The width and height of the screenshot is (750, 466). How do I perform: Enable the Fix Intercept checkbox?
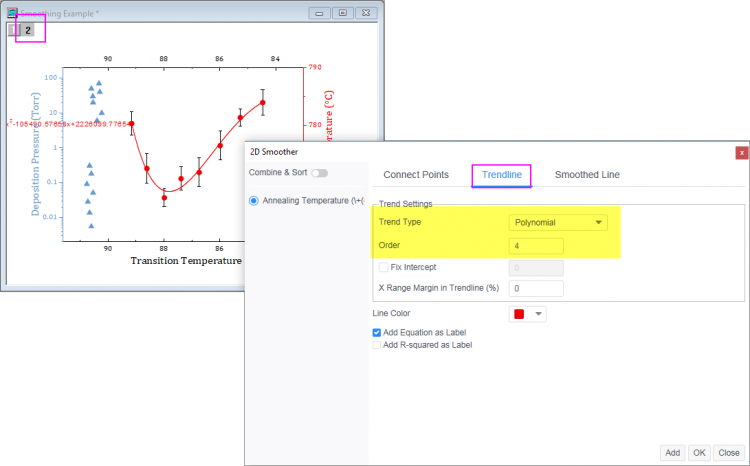384,267
